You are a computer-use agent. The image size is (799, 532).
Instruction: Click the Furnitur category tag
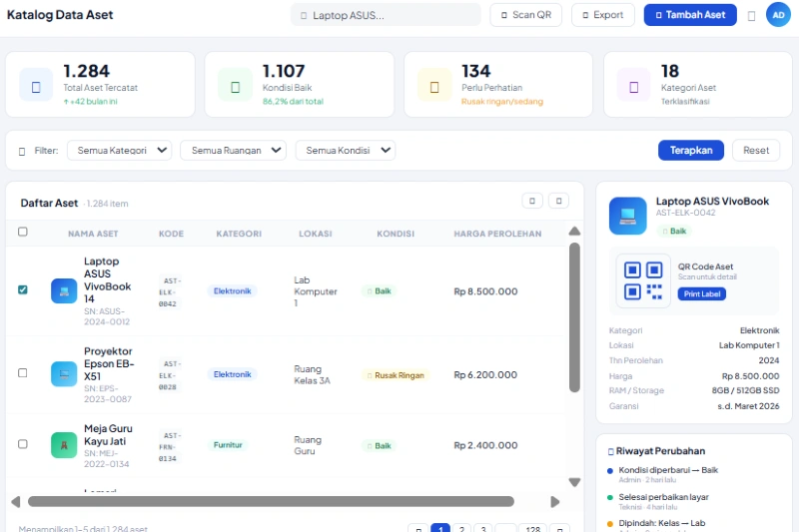coord(228,445)
